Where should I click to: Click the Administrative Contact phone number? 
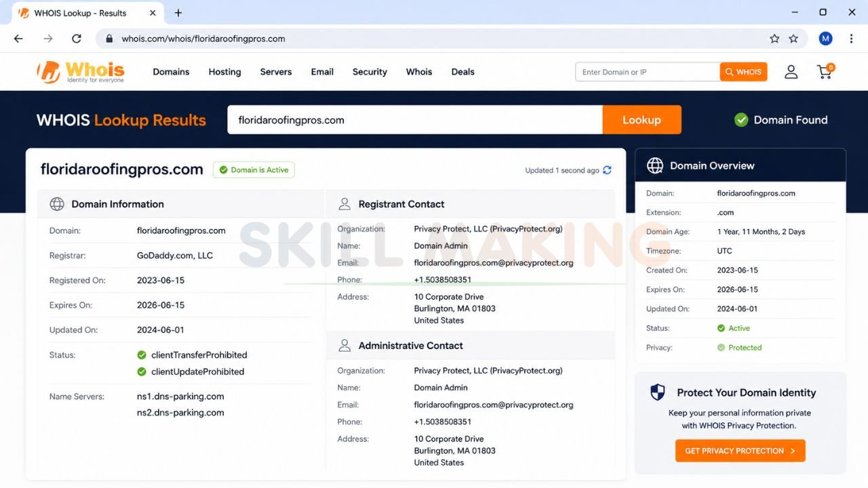point(443,422)
